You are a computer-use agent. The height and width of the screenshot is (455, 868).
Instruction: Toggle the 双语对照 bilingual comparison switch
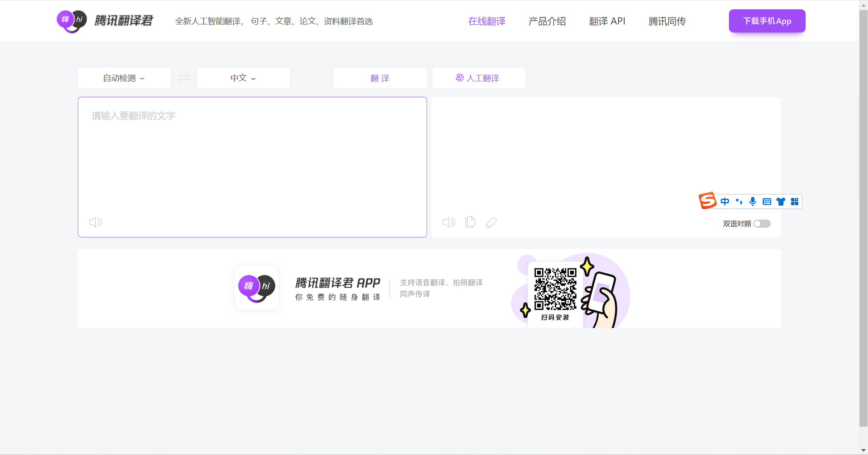(x=761, y=223)
